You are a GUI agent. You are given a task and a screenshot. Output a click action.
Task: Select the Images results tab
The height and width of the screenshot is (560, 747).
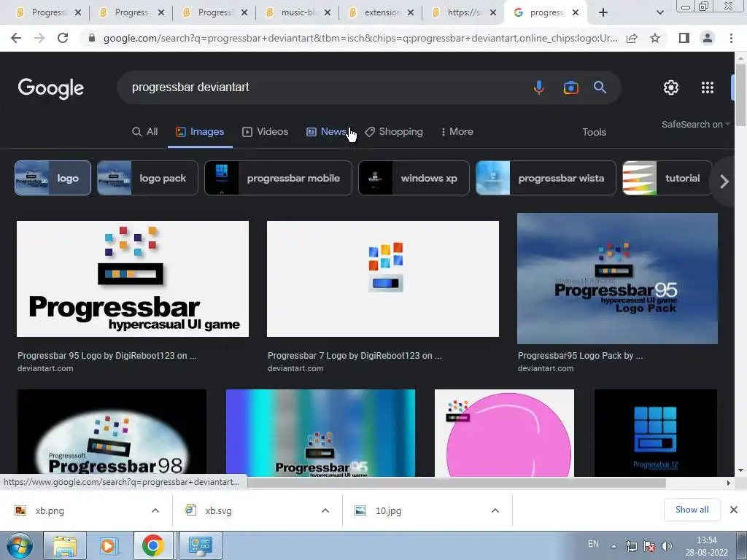click(200, 132)
